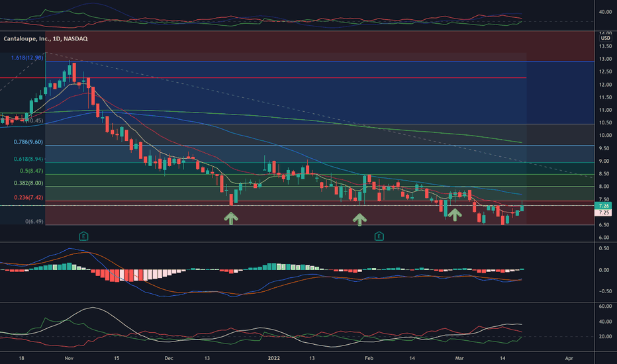
Task: Click the Apr date axis label
Action: [x=569, y=358]
